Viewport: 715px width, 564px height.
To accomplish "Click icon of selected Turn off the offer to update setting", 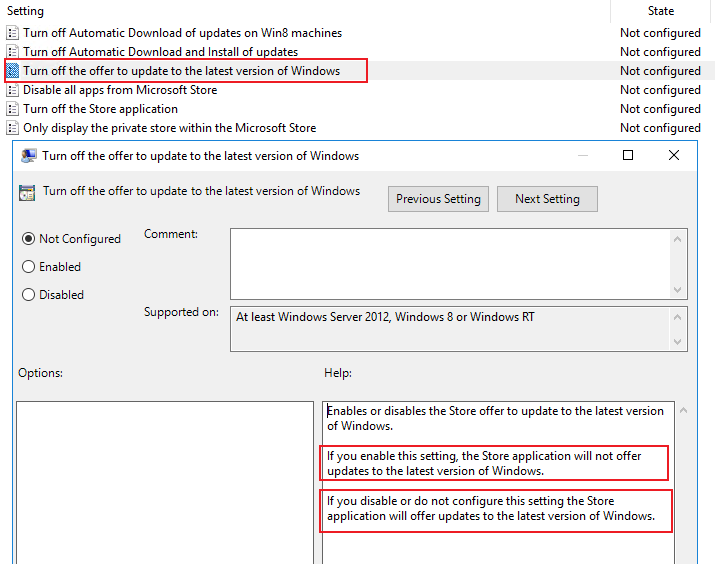I will coord(13,71).
